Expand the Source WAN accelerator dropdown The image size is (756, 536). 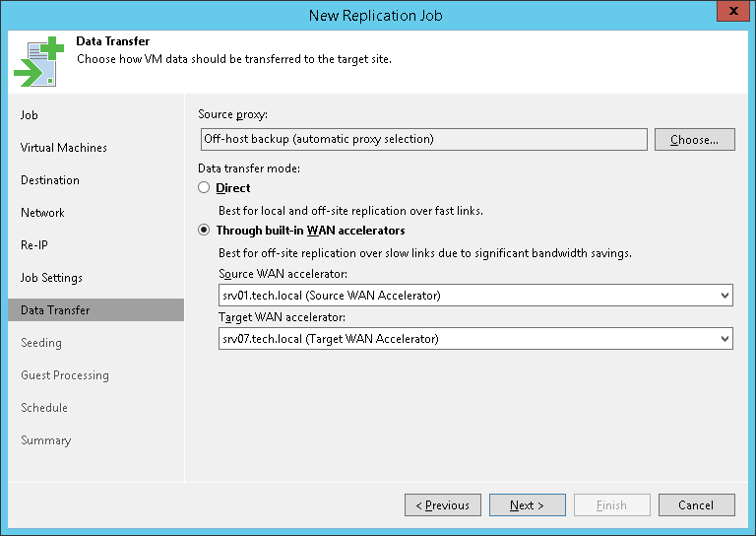click(x=724, y=296)
